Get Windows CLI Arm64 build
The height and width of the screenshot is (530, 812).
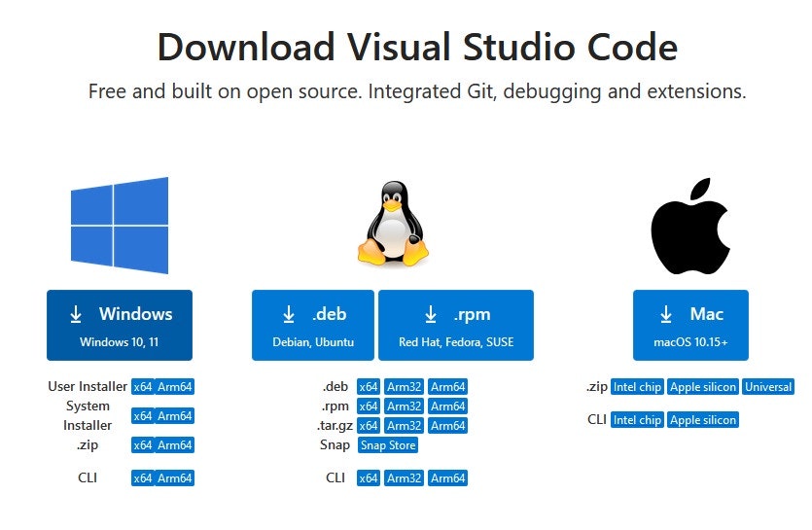tap(174, 477)
